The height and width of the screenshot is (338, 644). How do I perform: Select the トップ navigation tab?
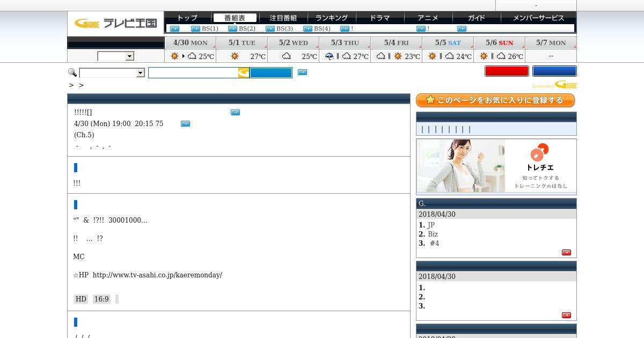pyautogui.click(x=187, y=18)
